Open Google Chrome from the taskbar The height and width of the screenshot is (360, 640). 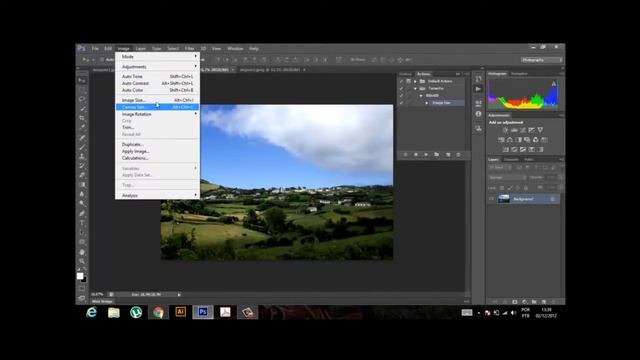(x=158, y=312)
